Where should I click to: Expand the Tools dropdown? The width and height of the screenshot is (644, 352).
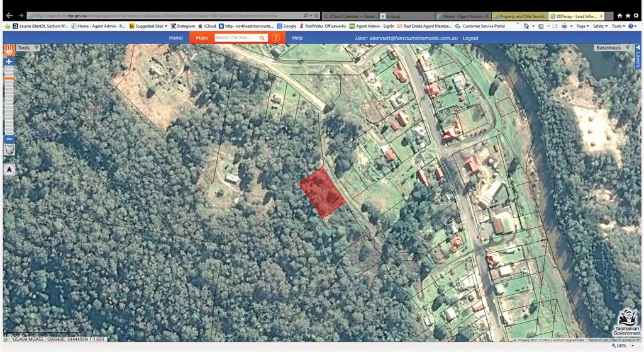pyautogui.click(x=28, y=48)
